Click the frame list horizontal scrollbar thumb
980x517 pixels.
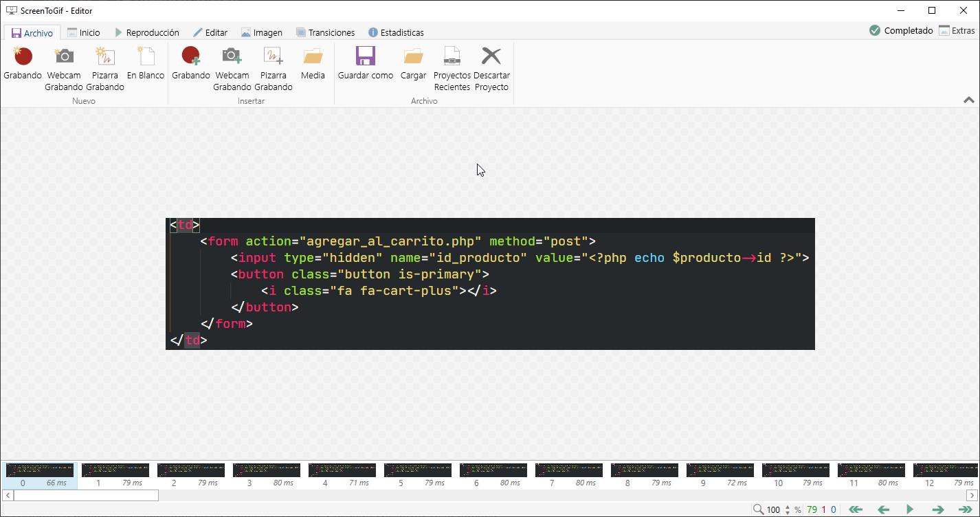tap(86, 495)
